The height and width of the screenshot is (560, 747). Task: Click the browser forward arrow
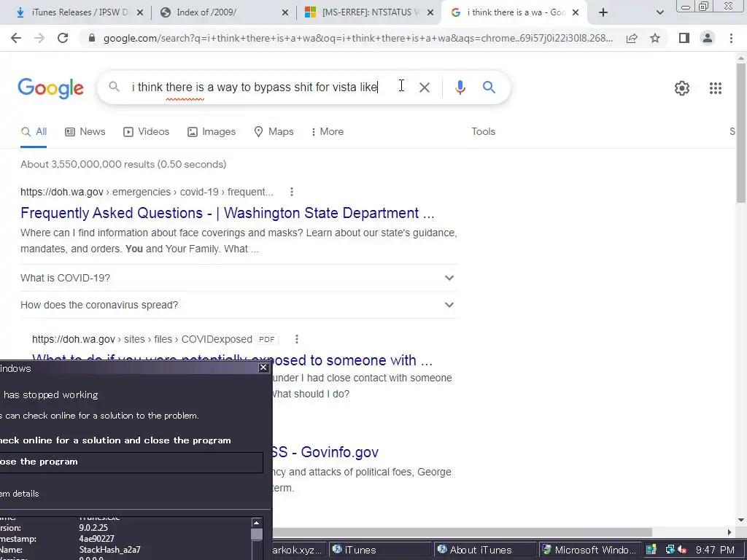(x=39, y=38)
